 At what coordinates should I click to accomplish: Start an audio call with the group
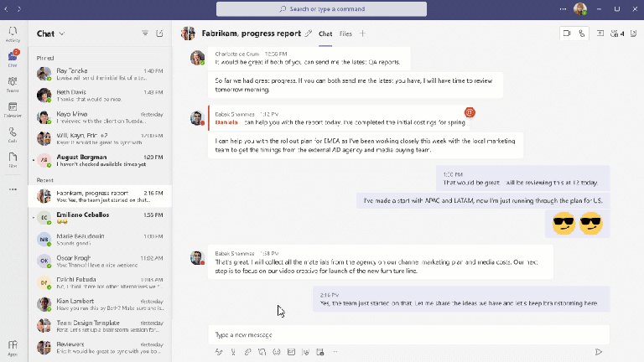[x=581, y=34]
